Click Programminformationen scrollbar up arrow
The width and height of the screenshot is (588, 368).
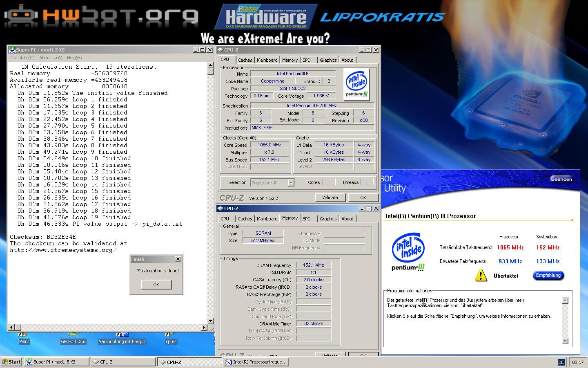coord(565,301)
